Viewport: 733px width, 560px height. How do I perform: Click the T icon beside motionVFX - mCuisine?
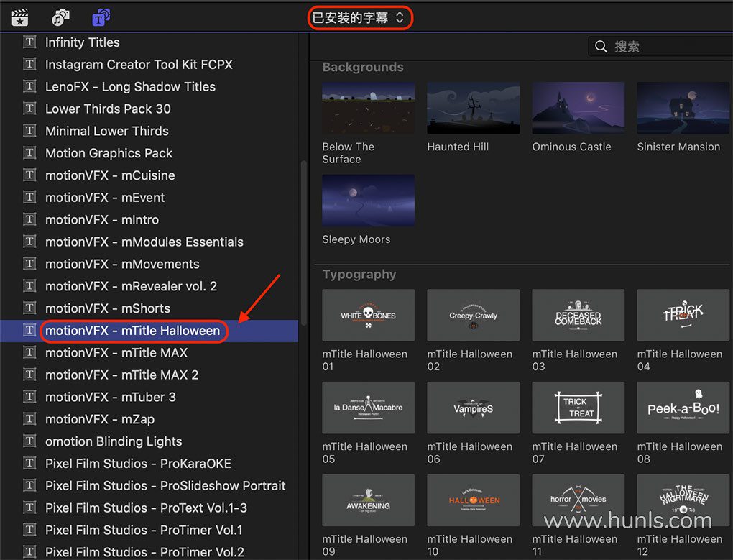(x=29, y=175)
